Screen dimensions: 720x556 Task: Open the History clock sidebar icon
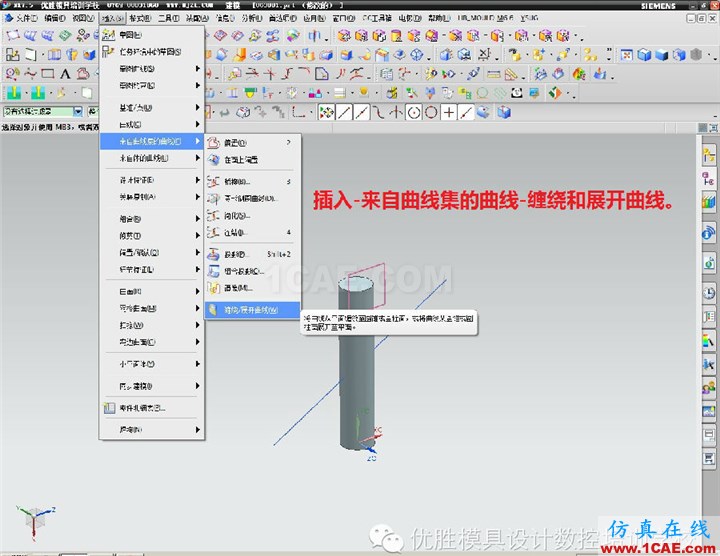[x=709, y=293]
